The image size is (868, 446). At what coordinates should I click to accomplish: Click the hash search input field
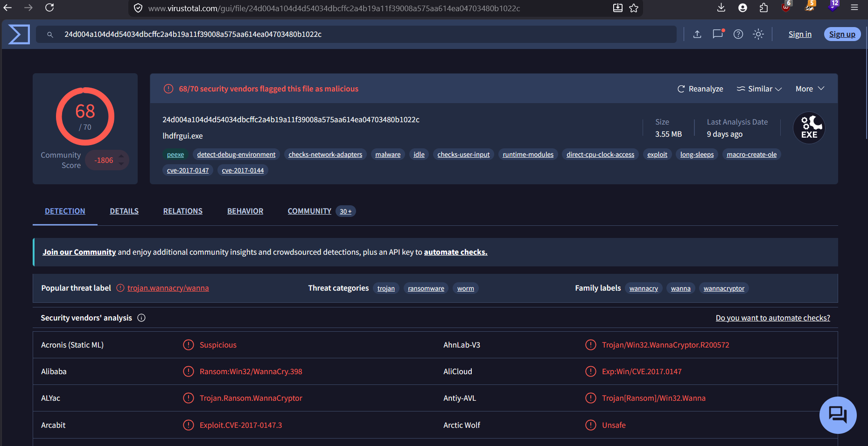coord(356,34)
